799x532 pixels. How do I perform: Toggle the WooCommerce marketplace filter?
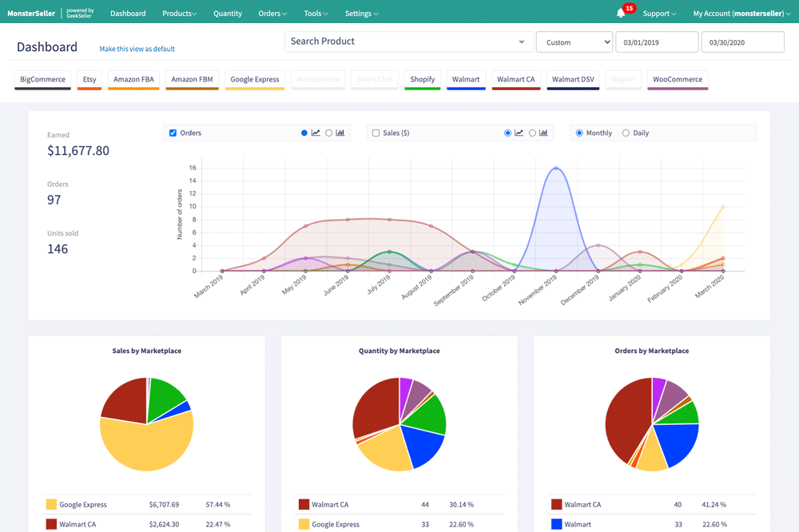click(x=678, y=80)
